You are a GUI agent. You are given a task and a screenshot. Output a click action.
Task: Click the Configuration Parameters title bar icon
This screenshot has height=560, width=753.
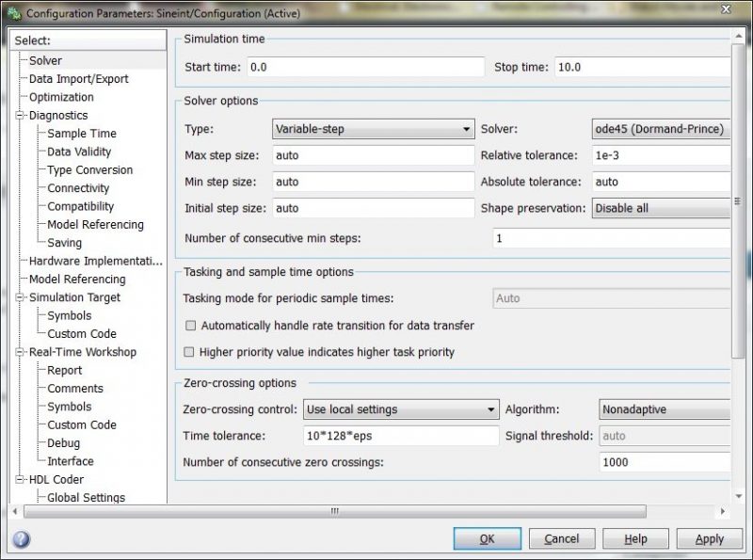click(x=13, y=13)
